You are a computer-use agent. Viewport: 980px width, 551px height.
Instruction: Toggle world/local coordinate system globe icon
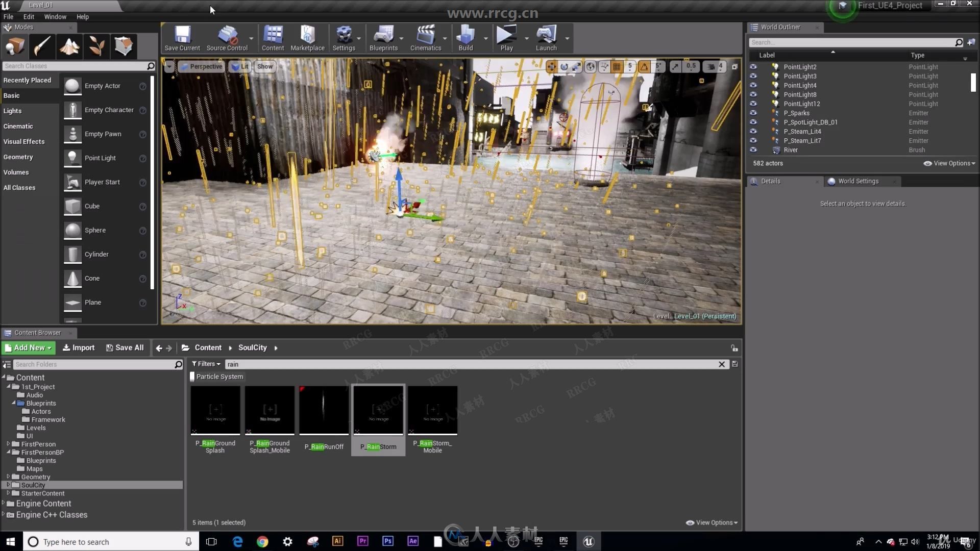click(x=591, y=67)
